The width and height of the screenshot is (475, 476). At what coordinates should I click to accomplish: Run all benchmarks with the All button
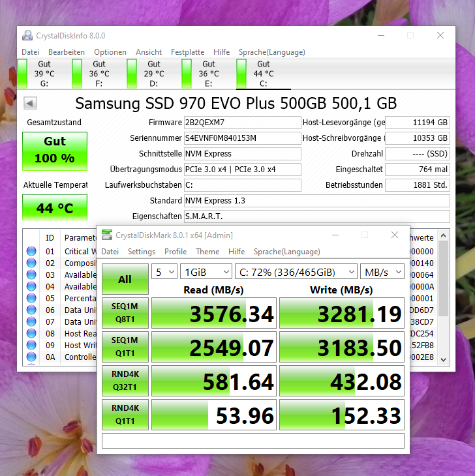pos(125,279)
